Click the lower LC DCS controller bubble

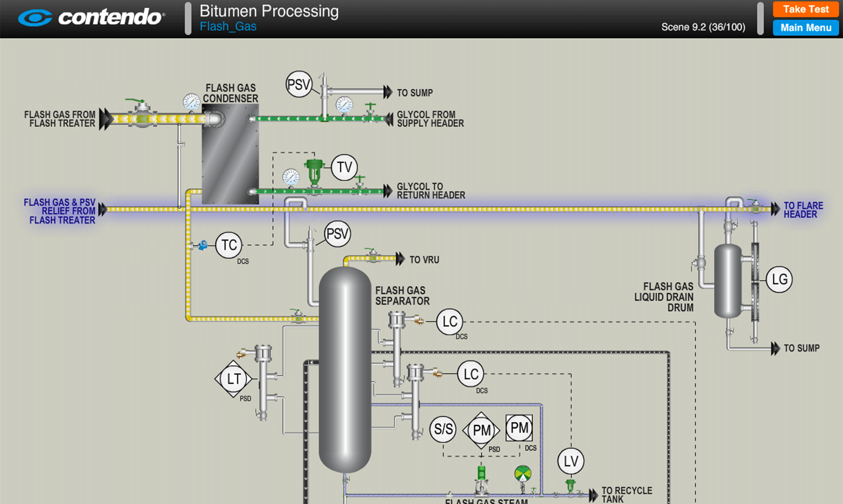[470, 374]
